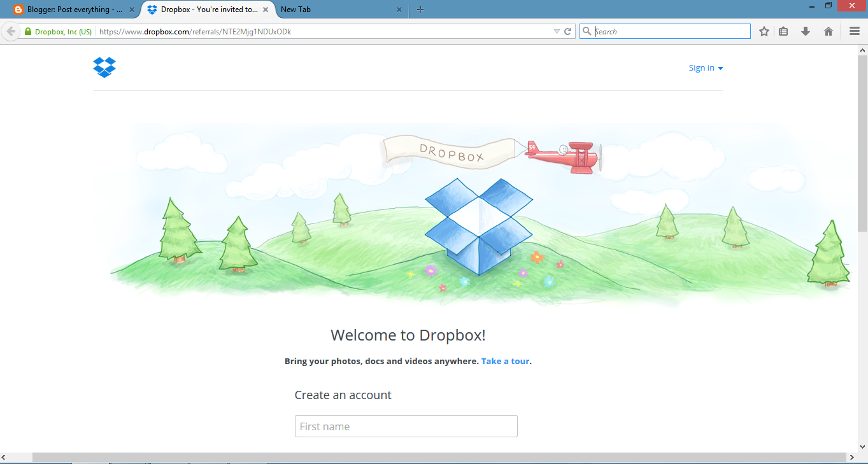Click the magnifying glass search icon
The width and height of the screenshot is (868, 464).
[587, 31]
